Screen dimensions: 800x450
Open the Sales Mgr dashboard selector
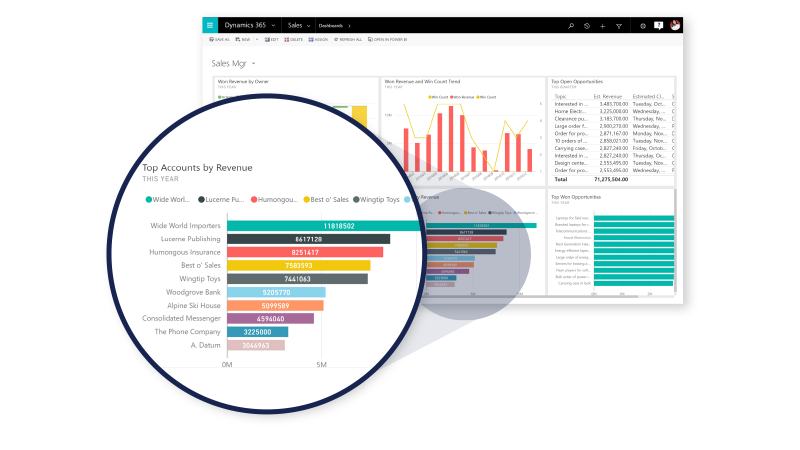[x=233, y=63]
